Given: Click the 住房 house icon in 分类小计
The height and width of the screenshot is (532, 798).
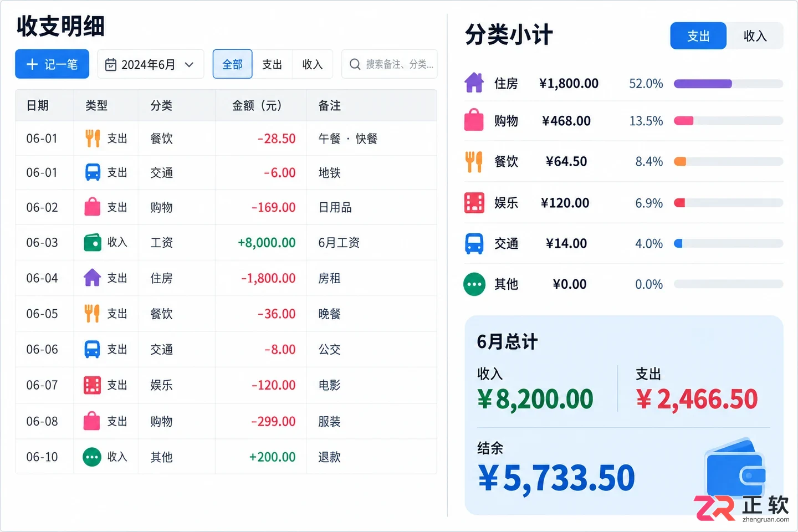Looking at the screenshot, I should pyautogui.click(x=474, y=83).
